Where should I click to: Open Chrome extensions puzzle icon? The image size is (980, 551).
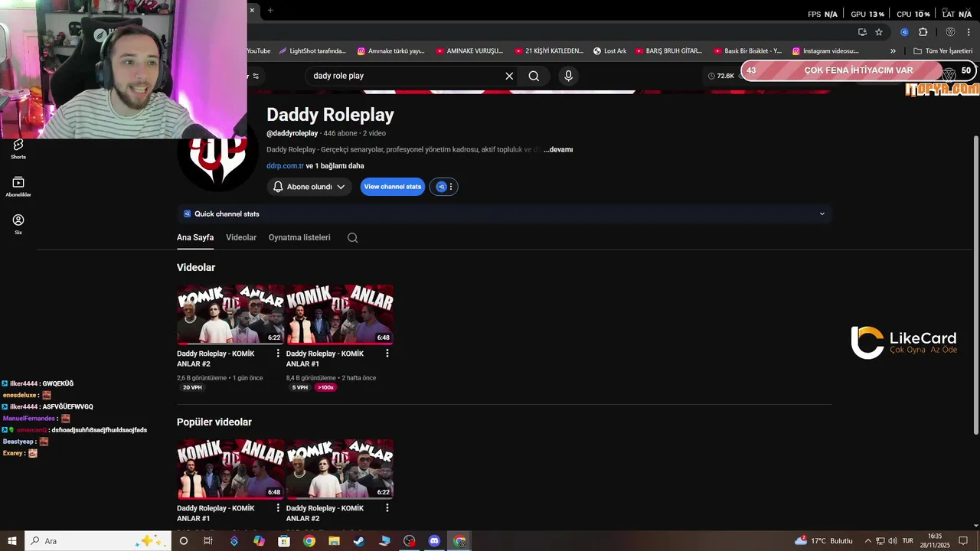click(923, 32)
